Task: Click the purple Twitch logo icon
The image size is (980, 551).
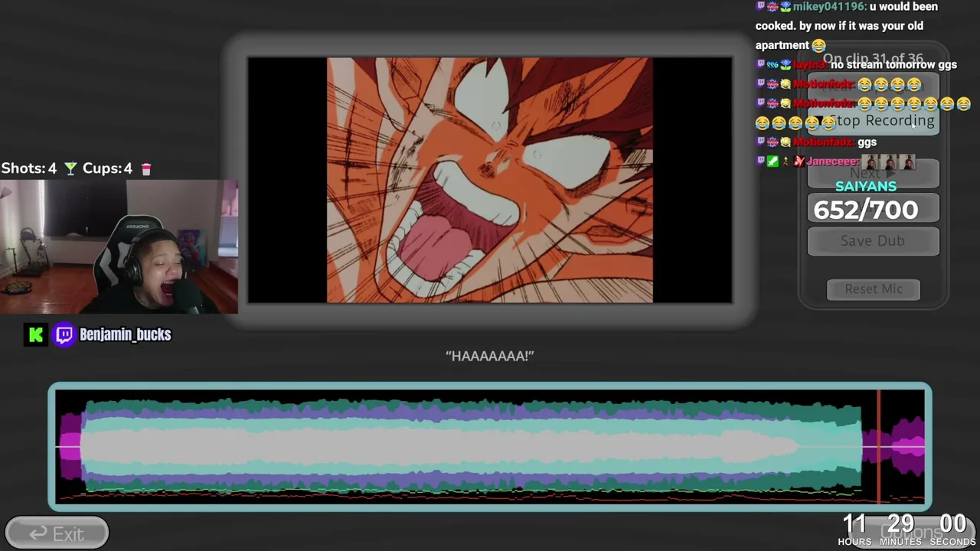Action: [64, 334]
